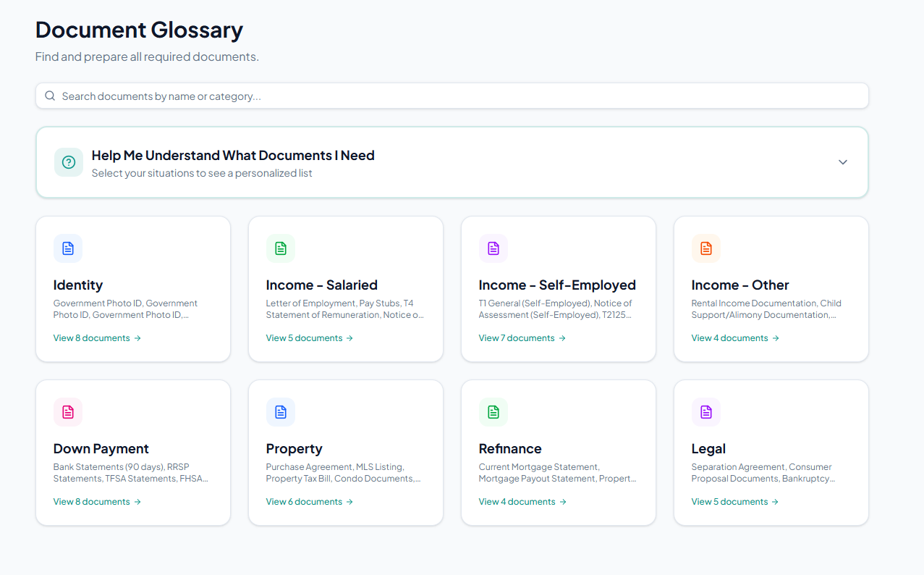Viewport: 924px width, 575px height.
Task: Click the blue Property document icon
Action: [x=280, y=412]
